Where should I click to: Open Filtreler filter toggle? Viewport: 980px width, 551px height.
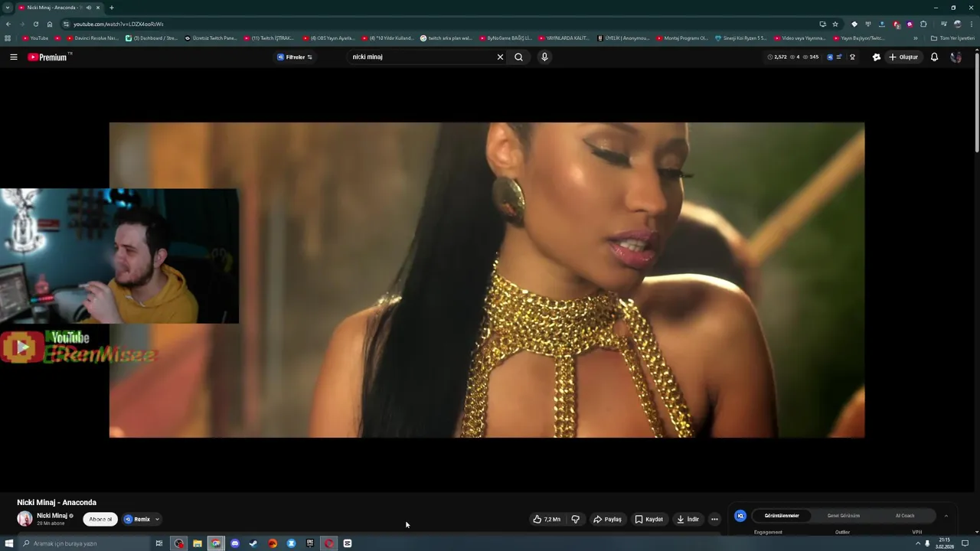click(x=295, y=57)
